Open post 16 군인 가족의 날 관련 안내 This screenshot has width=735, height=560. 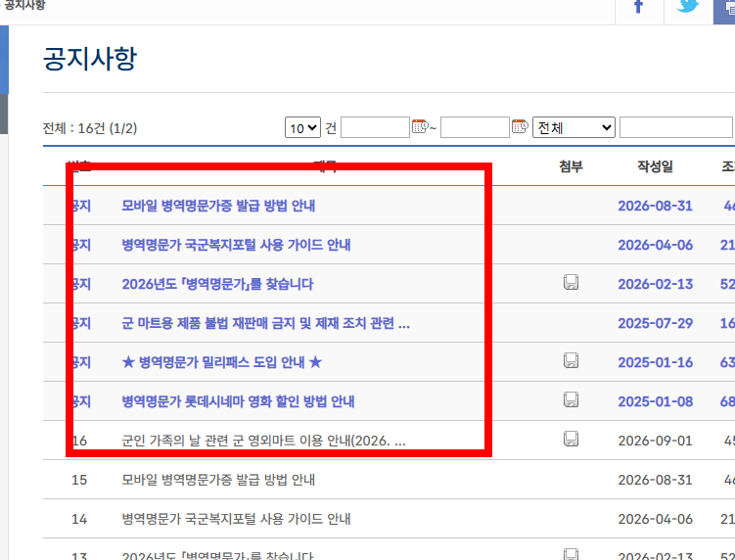[264, 441]
